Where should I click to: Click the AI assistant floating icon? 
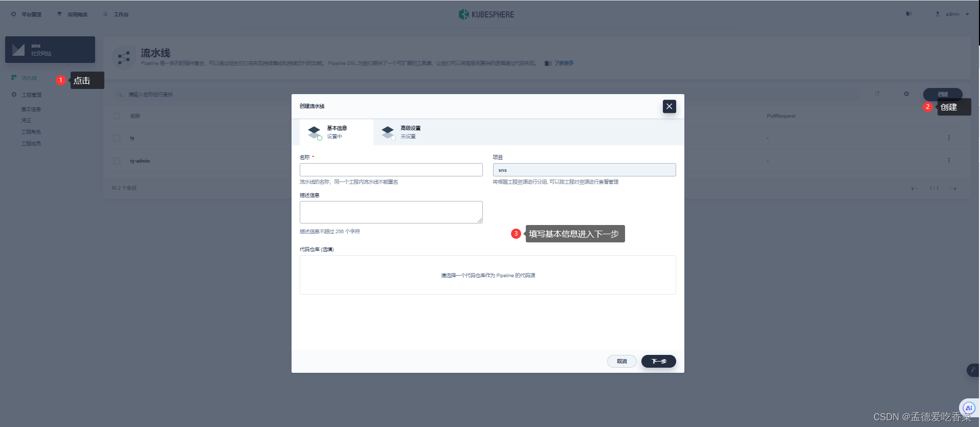pyautogui.click(x=968, y=408)
